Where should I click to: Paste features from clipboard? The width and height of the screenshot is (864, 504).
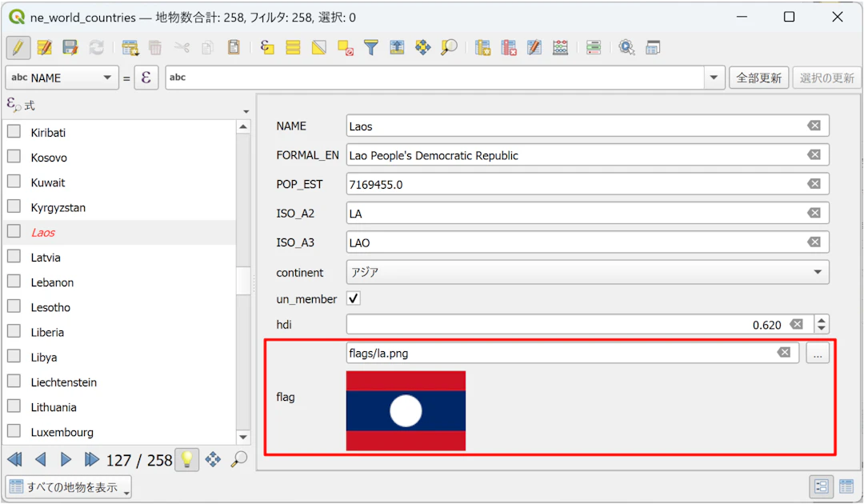234,48
